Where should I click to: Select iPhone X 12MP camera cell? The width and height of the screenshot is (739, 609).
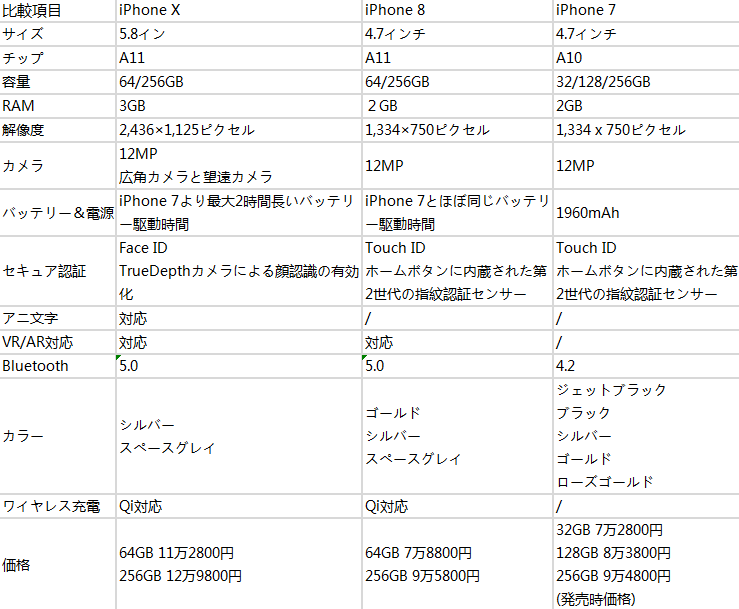239,165
